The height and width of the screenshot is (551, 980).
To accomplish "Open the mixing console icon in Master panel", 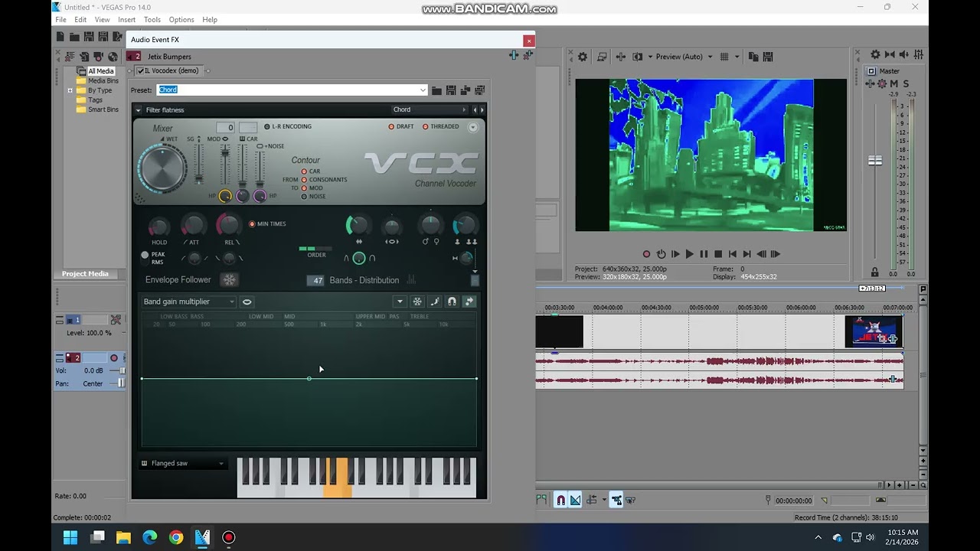I will 918,55.
